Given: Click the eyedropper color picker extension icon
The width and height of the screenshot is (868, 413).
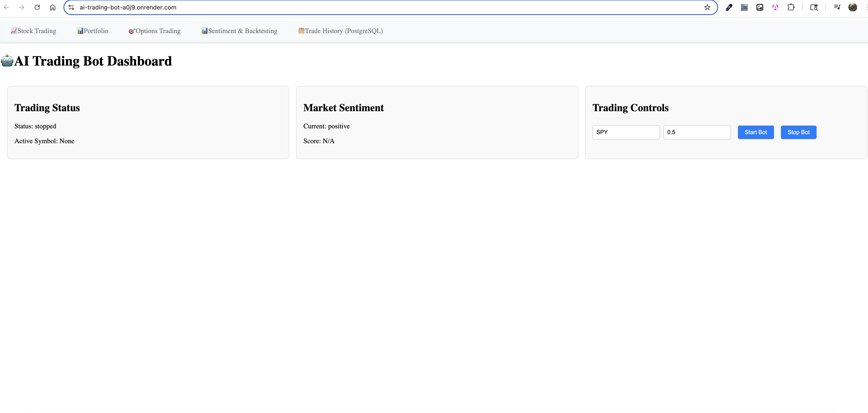Looking at the screenshot, I should click(729, 7).
